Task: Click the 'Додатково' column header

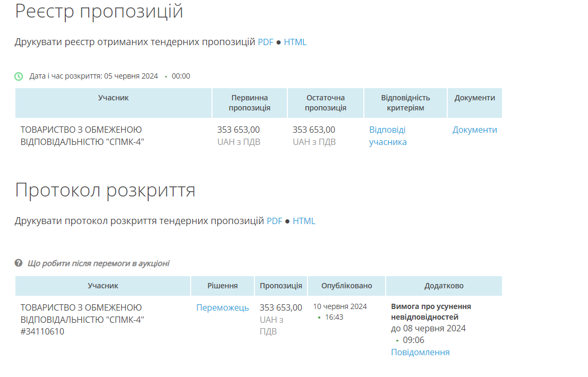Action: (444, 286)
